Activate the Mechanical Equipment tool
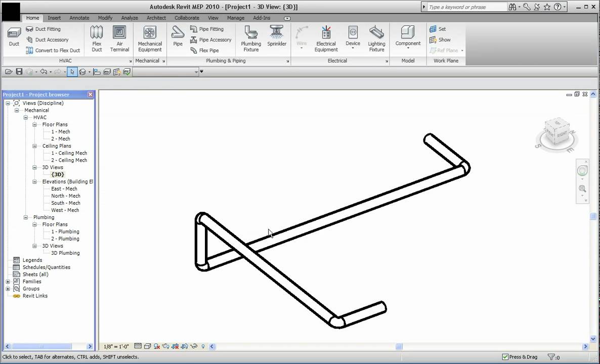Viewport: 600px width, 364px height. (150, 38)
